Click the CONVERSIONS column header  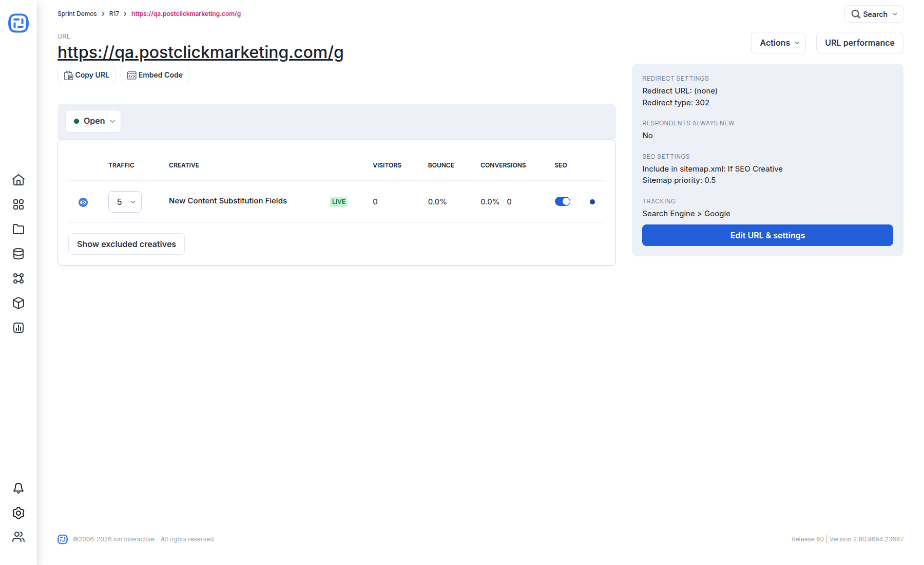coord(503,165)
